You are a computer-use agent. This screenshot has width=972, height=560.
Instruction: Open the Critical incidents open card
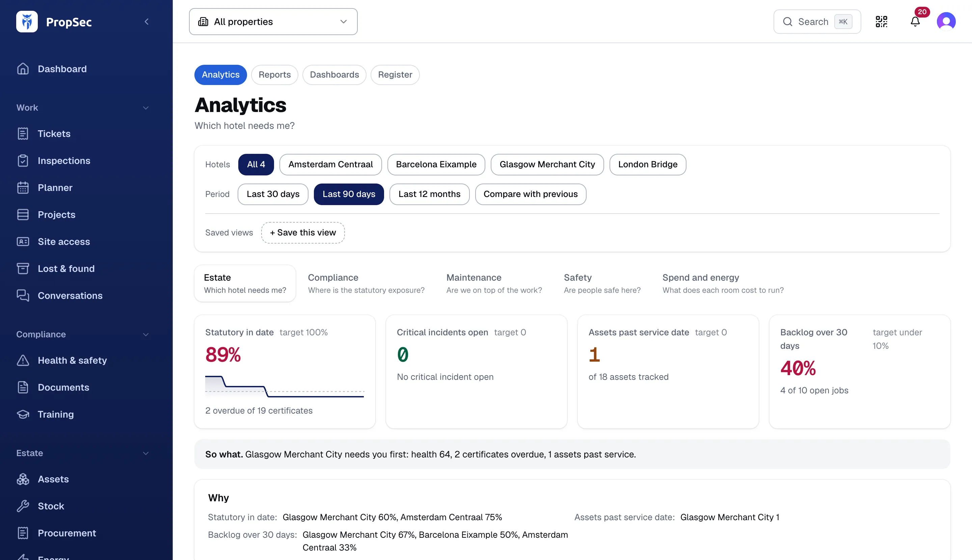tap(476, 371)
